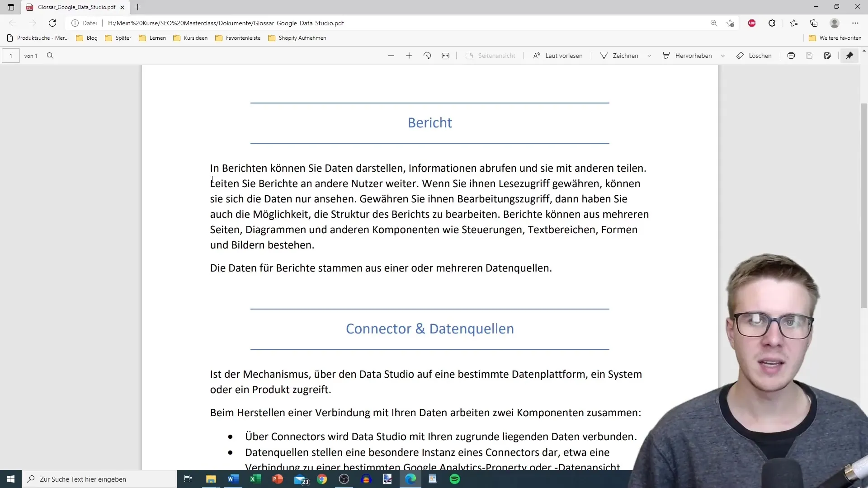Open the Favoritenleiste folder
This screenshot has width=868, height=488.
click(238, 38)
